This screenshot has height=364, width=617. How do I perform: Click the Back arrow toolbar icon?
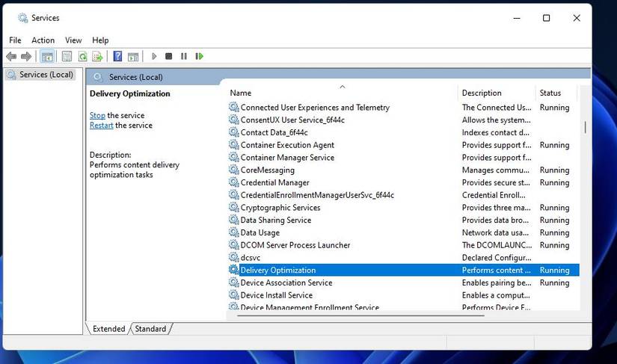click(11, 57)
